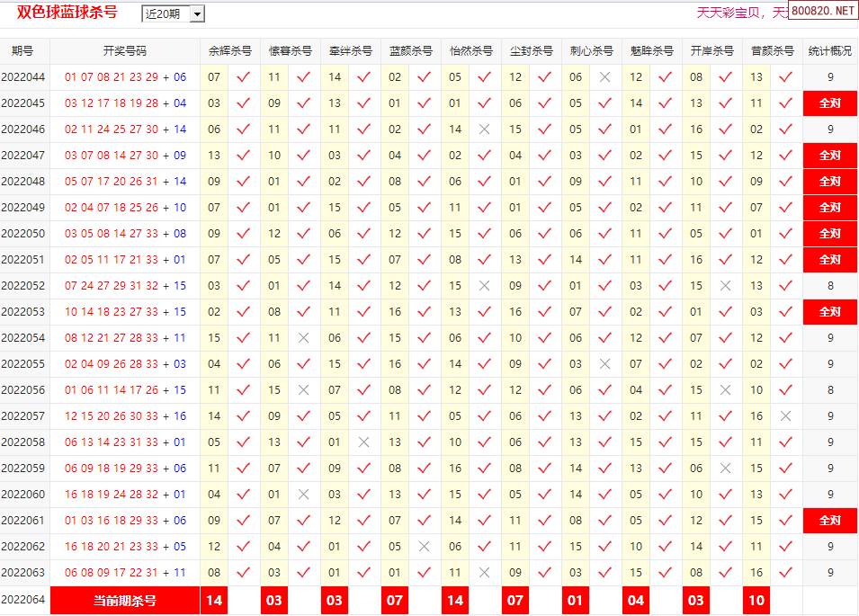Click check mark in 余辉杀号 column, row 2022044
Screen dimensions: 859x616
[243, 77]
